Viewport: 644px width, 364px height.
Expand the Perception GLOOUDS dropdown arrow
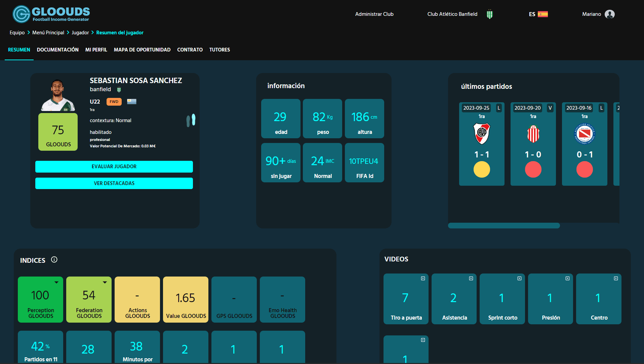point(56,282)
